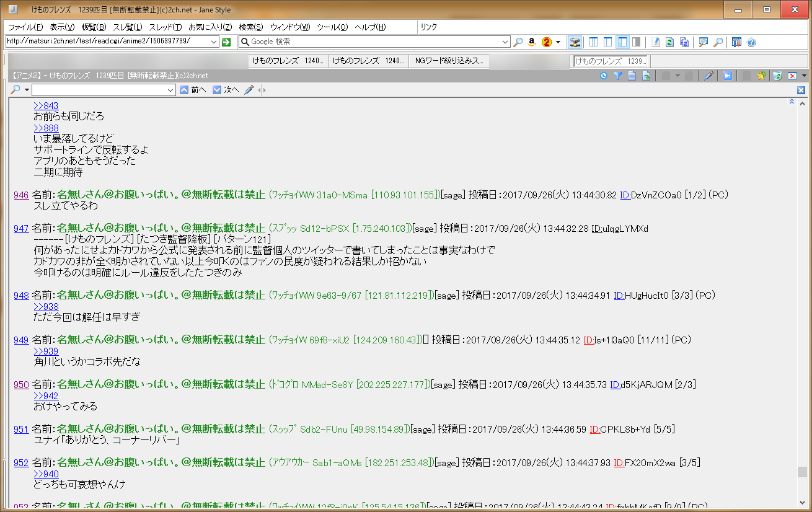Click the write post pen icon in thread toolbar

(709, 76)
